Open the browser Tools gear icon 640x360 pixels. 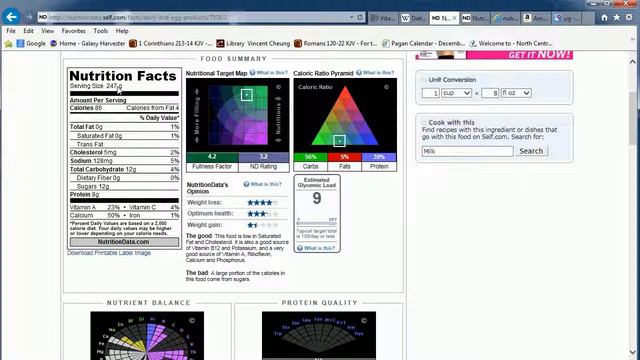click(x=629, y=18)
